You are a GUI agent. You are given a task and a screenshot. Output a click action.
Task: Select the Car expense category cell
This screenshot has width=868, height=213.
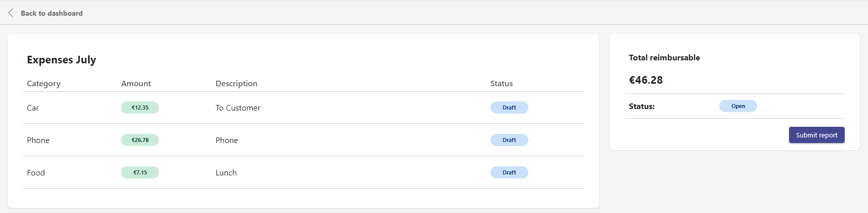pos(33,108)
